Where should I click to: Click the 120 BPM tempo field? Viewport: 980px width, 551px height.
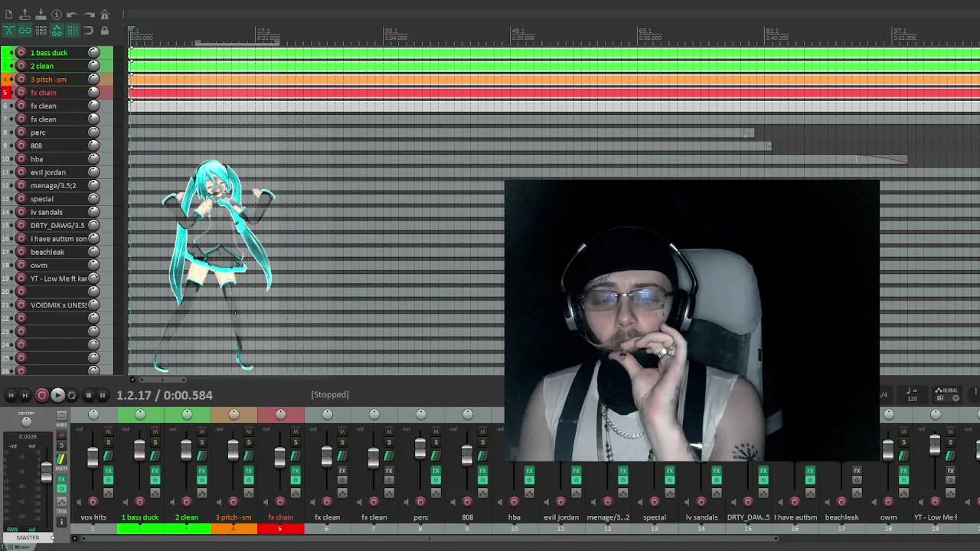912,395
